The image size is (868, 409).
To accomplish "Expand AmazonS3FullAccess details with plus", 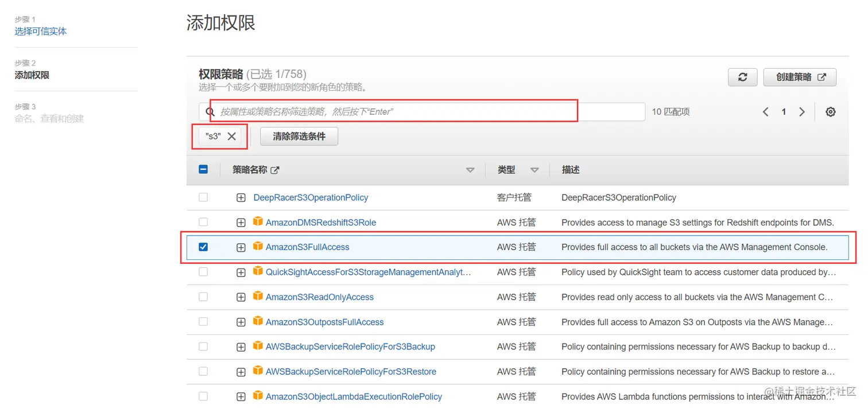I will point(241,248).
